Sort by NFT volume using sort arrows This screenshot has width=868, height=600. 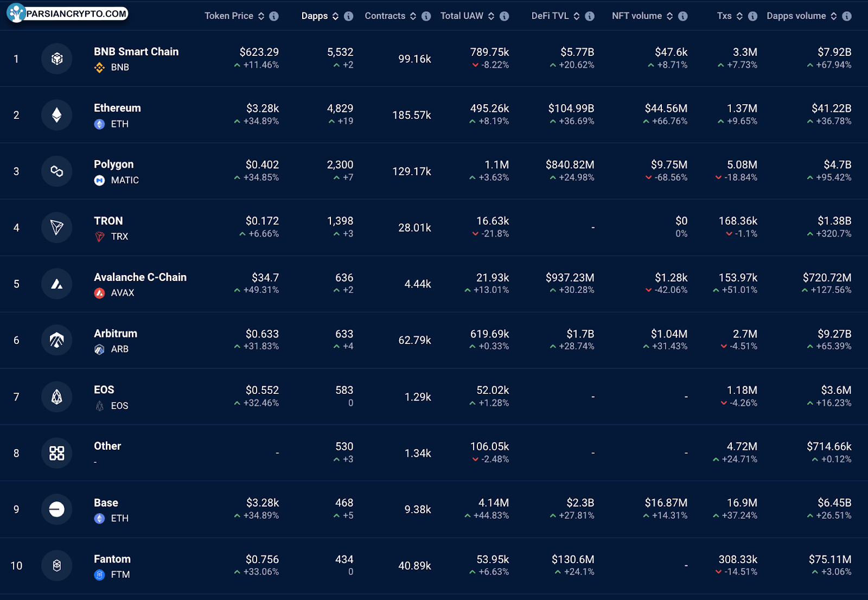pyautogui.click(x=670, y=16)
